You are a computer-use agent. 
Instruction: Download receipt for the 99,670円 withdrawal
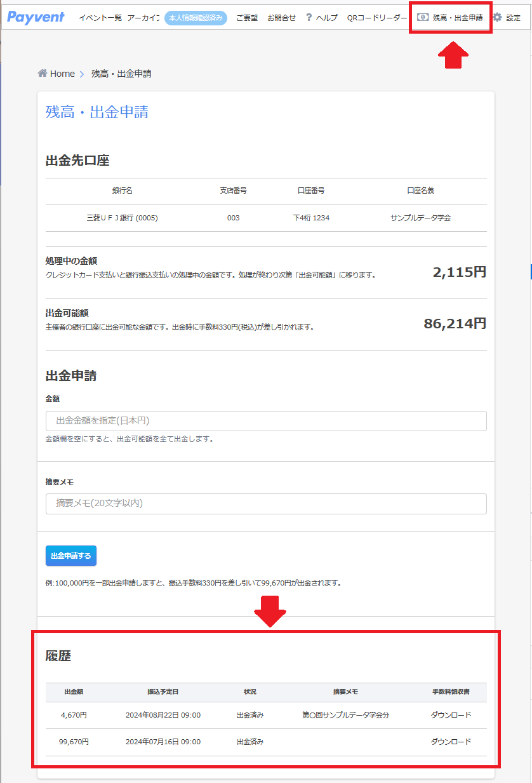tap(451, 742)
